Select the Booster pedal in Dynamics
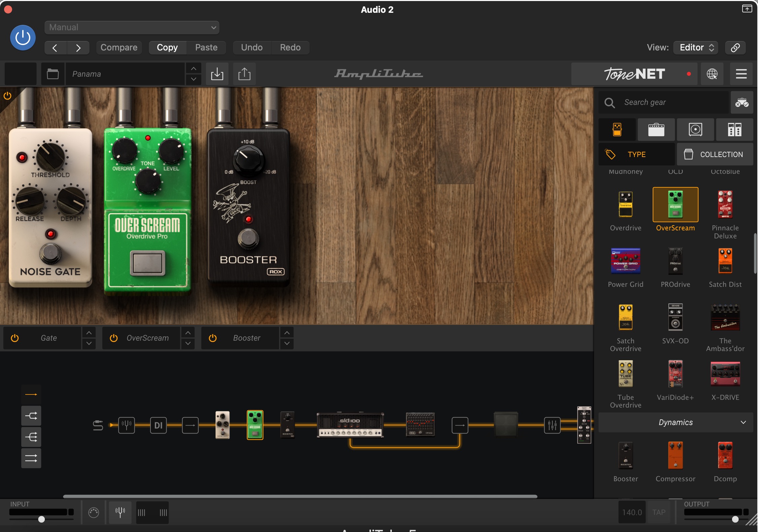The width and height of the screenshot is (758, 532). pyautogui.click(x=626, y=456)
